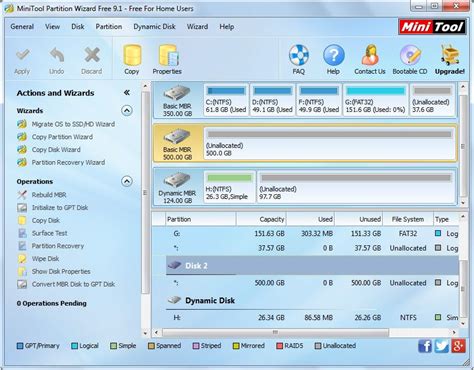Select the H: row under Dynamic Disk
Viewport: 474px width, 370px height.
tap(305, 318)
